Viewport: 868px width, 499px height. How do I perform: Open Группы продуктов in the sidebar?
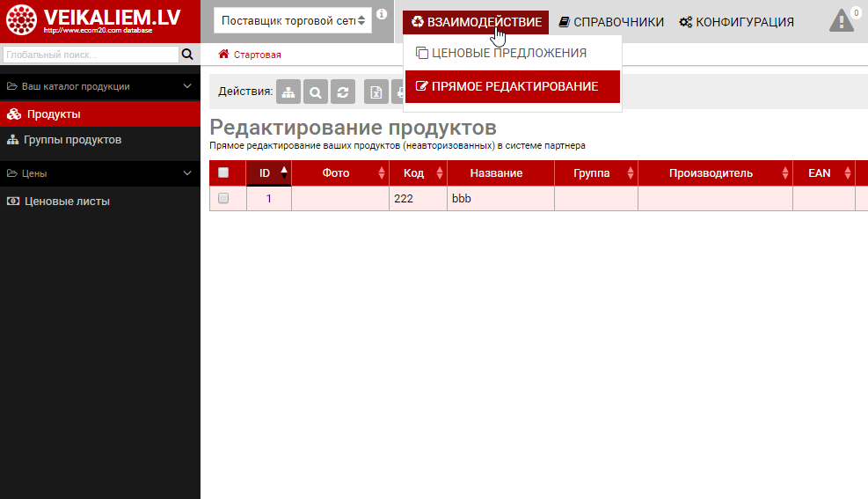click(x=72, y=140)
